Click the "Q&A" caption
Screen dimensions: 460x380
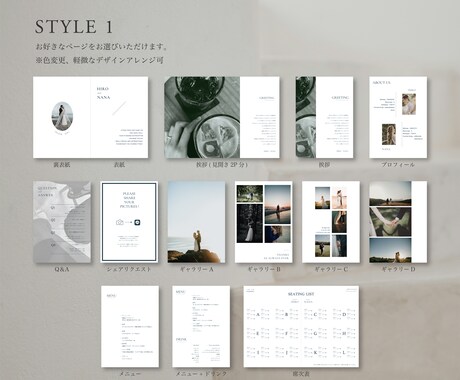coord(62,269)
